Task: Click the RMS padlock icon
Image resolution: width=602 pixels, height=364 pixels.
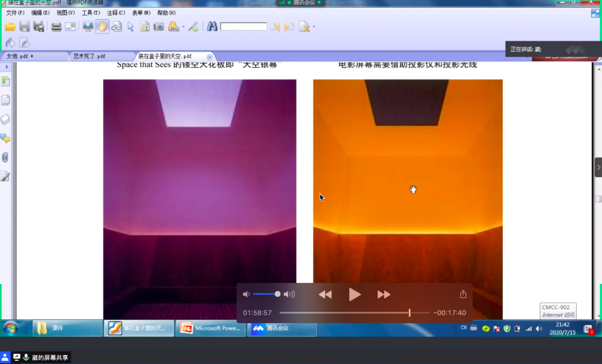Action: pyautogui.click(x=173, y=26)
